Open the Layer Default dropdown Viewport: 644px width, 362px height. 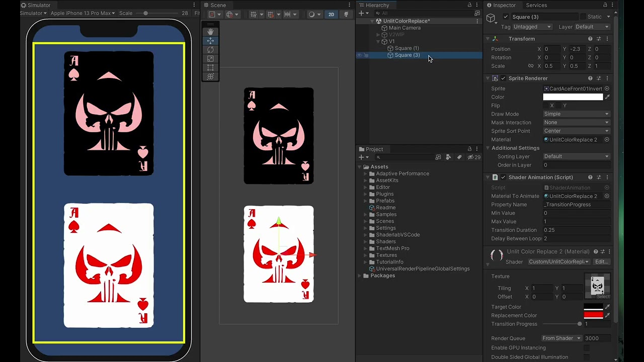(592, 27)
